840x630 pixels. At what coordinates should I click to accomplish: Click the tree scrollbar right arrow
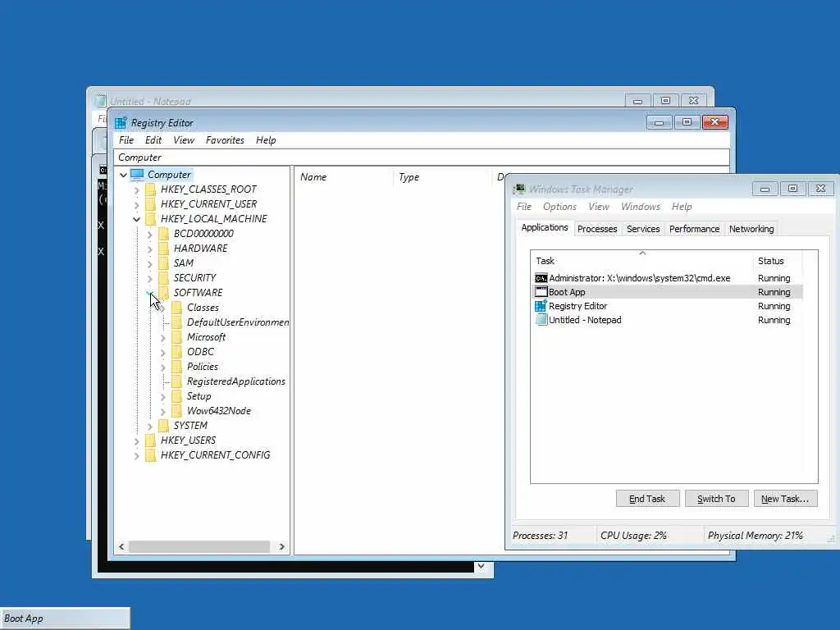pos(282,546)
